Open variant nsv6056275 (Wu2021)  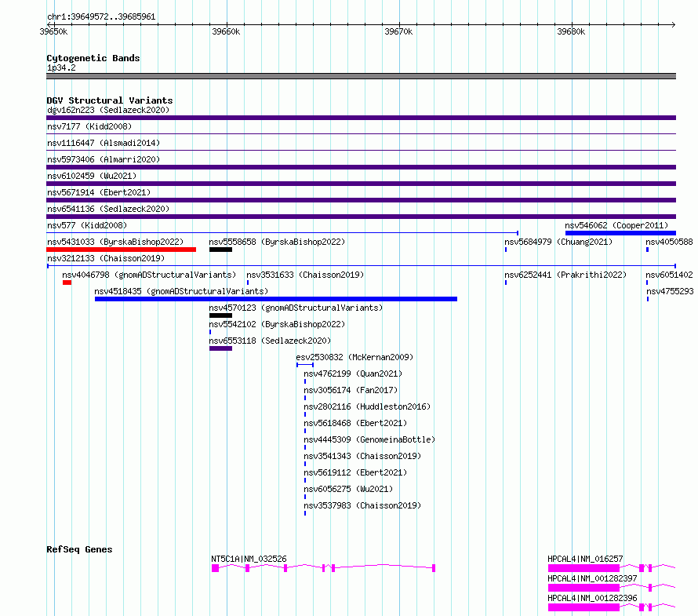(x=348, y=489)
